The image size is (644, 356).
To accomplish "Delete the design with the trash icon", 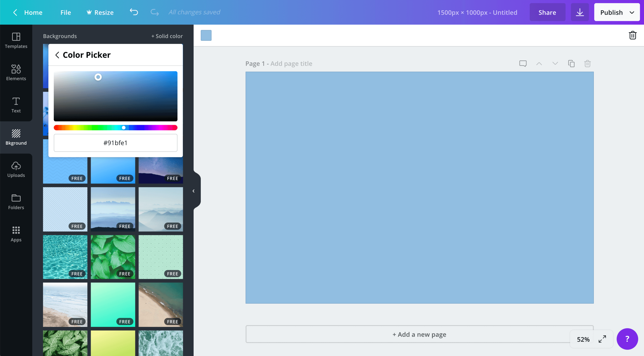I will click(632, 35).
